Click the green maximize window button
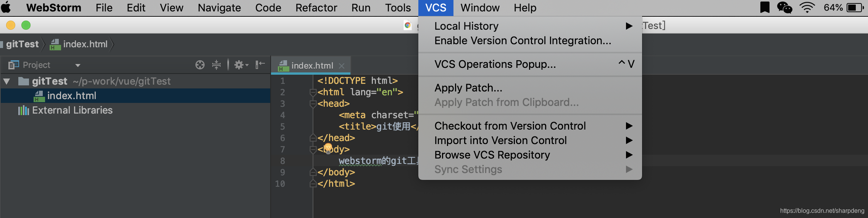 pyautogui.click(x=26, y=25)
